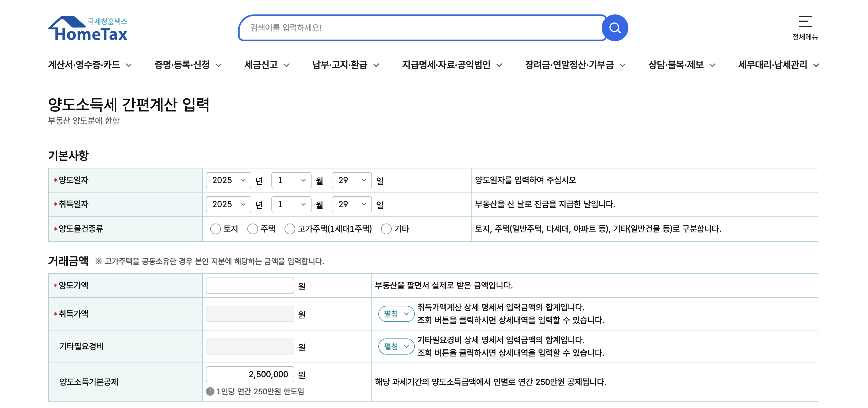Click the 양도가액 input field
868x408 pixels.
click(250, 285)
